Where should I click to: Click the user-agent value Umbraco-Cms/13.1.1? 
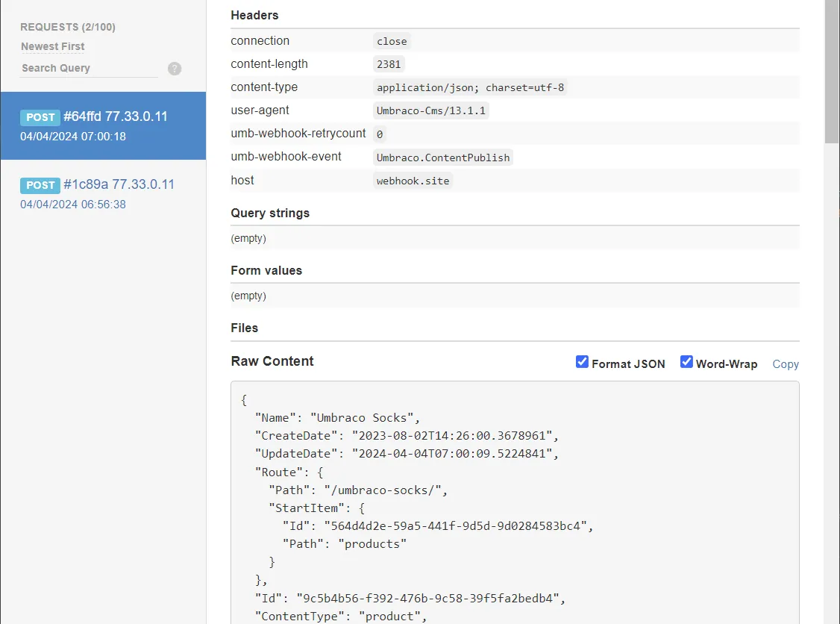(x=431, y=110)
